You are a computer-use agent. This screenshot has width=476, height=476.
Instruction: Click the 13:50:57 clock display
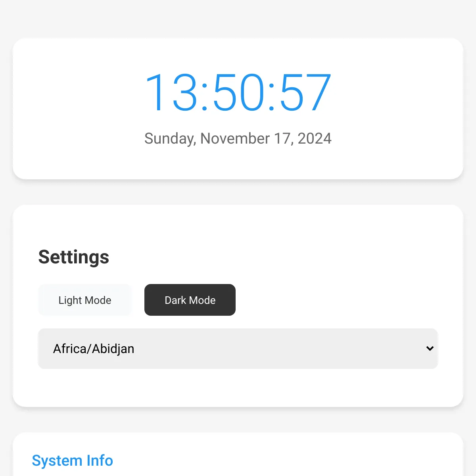click(238, 92)
